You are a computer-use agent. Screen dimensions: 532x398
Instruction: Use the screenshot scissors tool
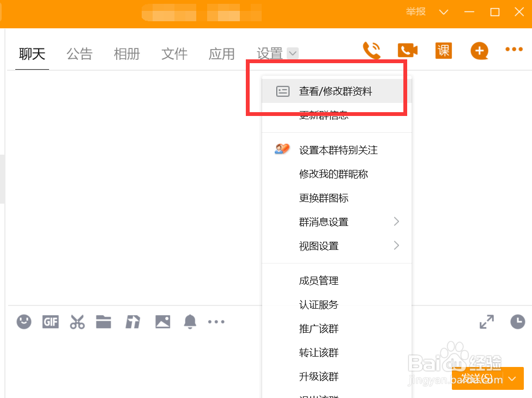[x=77, y=322]
